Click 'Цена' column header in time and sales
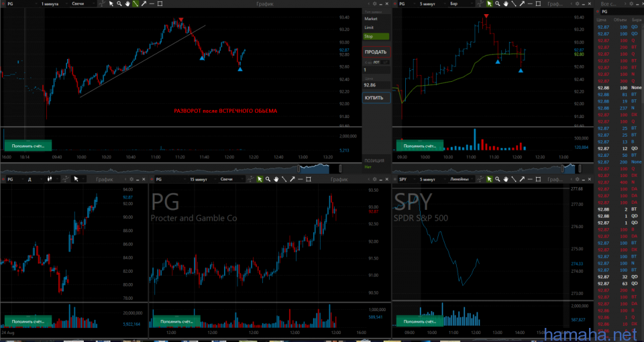The width and height of the screenshot is (644, 342). 602,19
